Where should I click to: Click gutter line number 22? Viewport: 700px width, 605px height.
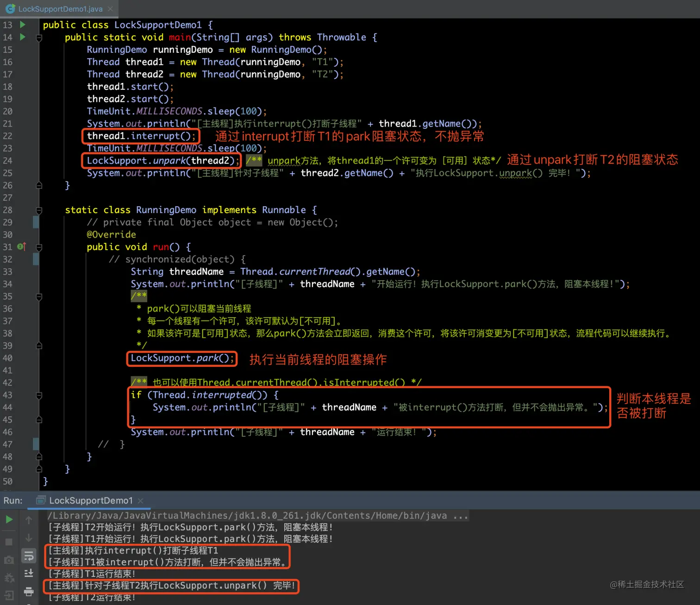click(x=8, y=136)
